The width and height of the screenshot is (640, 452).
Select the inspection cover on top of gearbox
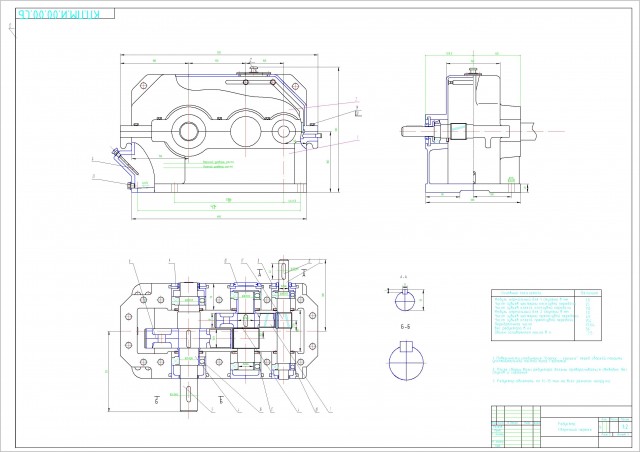[257, 73]
